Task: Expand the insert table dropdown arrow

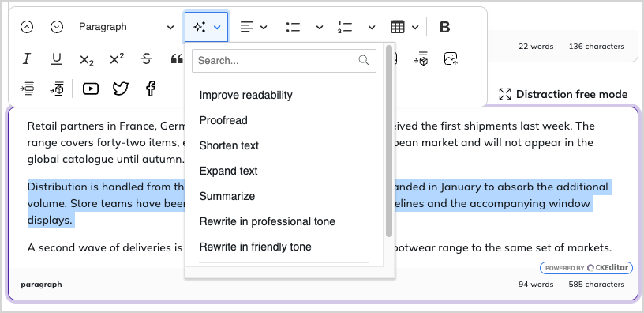Action: (415, 28)
